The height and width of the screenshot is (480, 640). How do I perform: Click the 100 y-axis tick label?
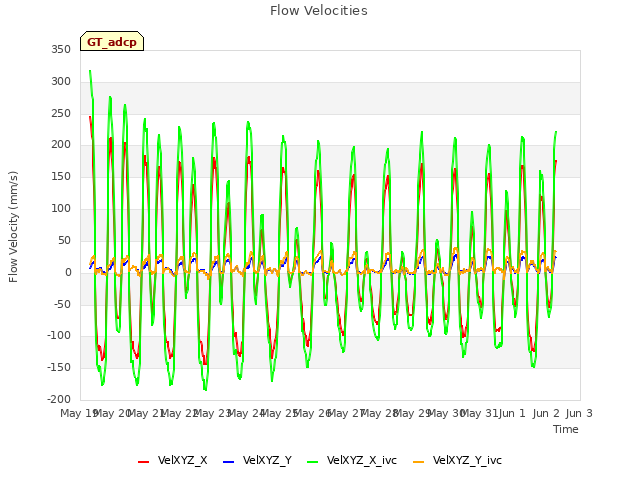pos(61,209)
